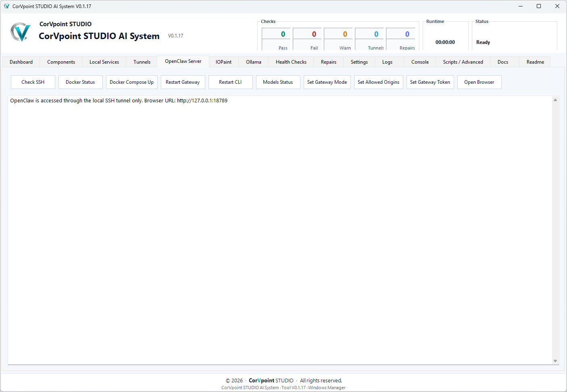Click the CorVpoint logo in the header
The height and width of the screenshot is (392, 567).
click(x=21, y=32)
